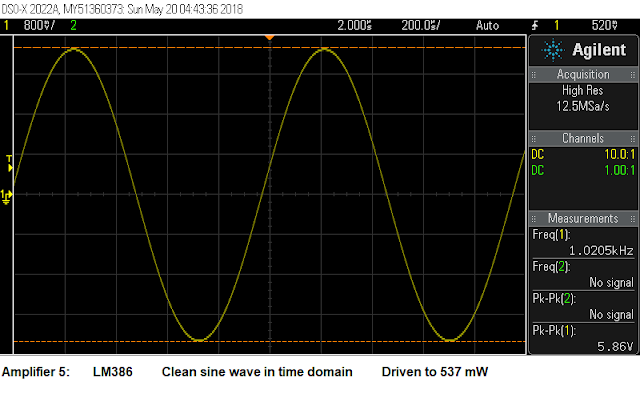
Task: Click the upper orange dashed cursor line
Action: point(269,48)
